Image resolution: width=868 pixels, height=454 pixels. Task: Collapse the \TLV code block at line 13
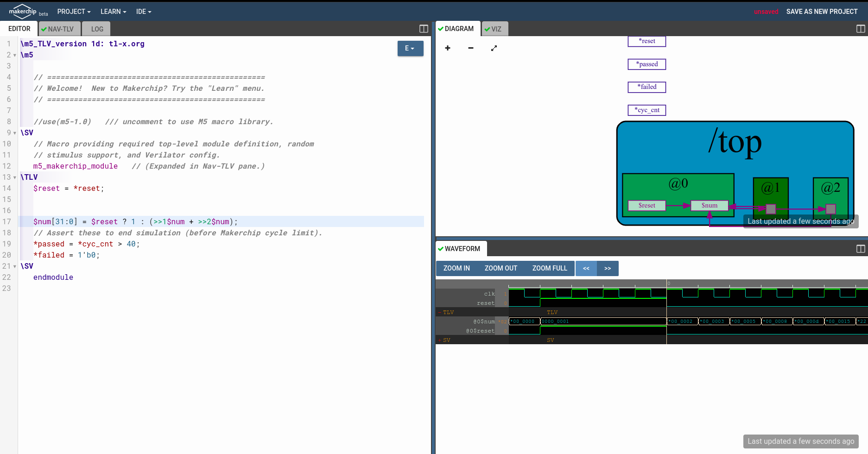click(14, 177)
